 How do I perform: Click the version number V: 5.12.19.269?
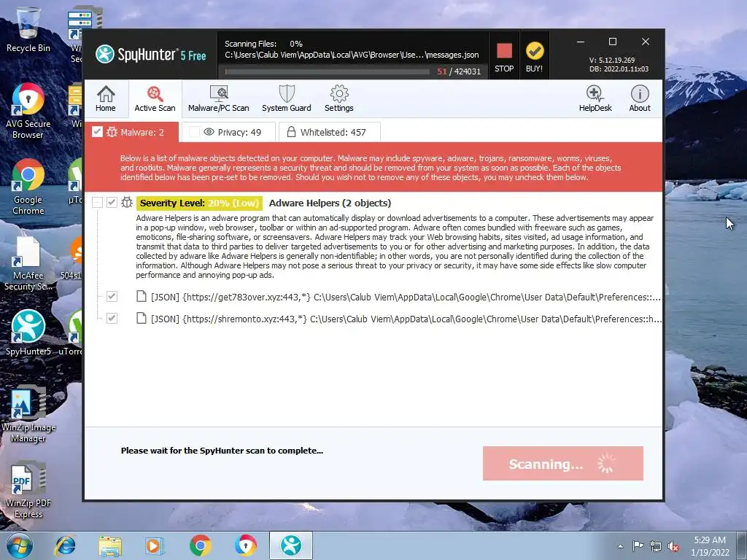612,60
